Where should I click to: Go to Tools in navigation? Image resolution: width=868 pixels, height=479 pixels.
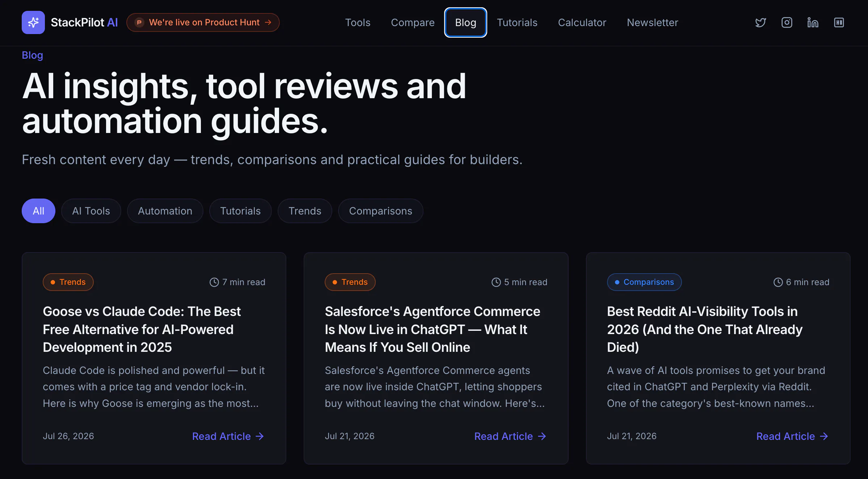(358, 22)
